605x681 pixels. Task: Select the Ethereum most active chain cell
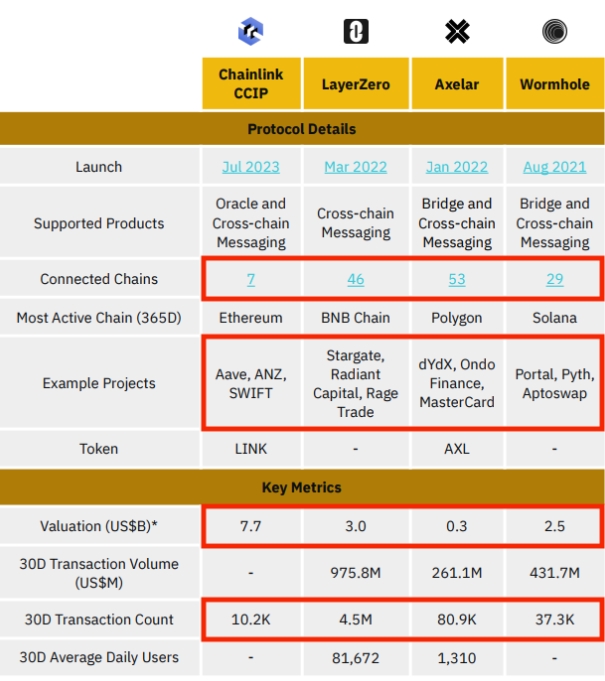tap(251, 318)
